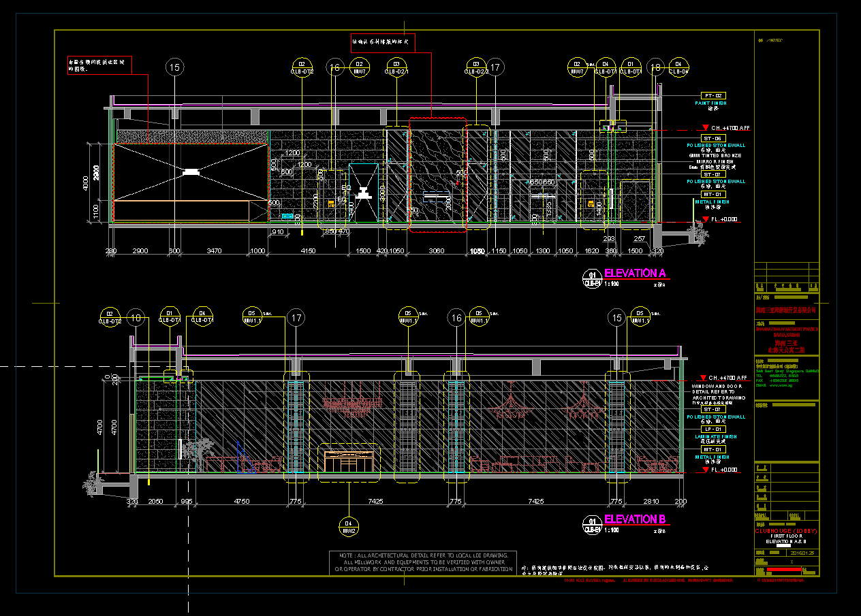Select the 4750 dimension in Elevation B
This screenshot has width=861, height=616.
point(241,502)
